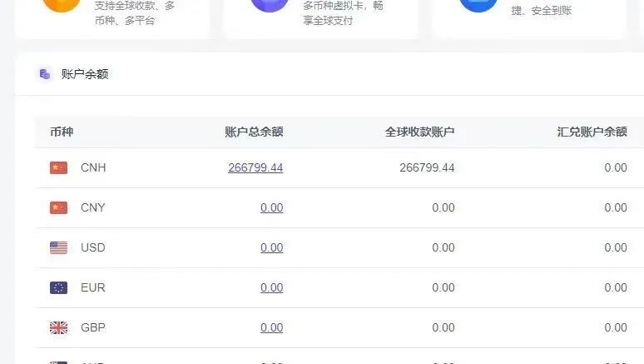Click the China flag in CNH row
The image size is (644, 364).
(58, 167)
